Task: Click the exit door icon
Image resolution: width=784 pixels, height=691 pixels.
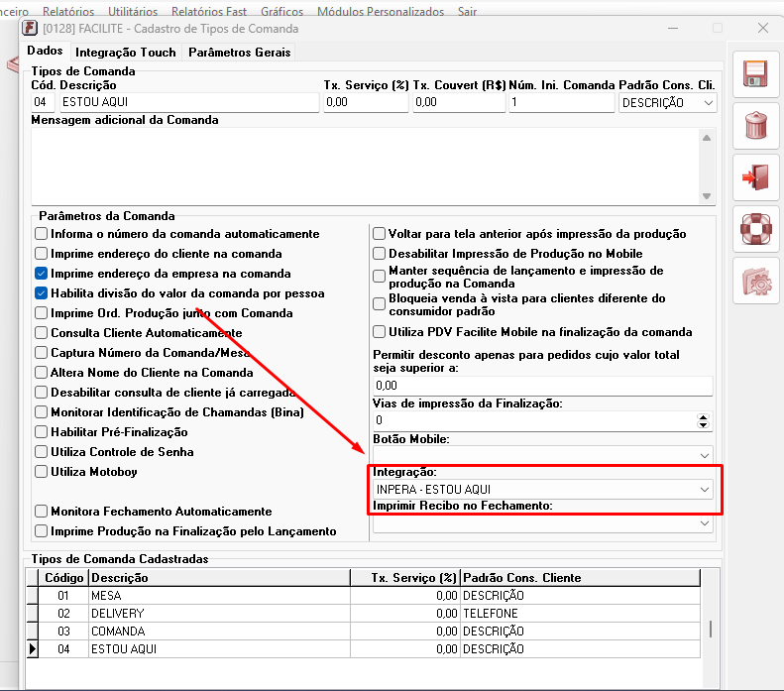Action: coord(755,177)
